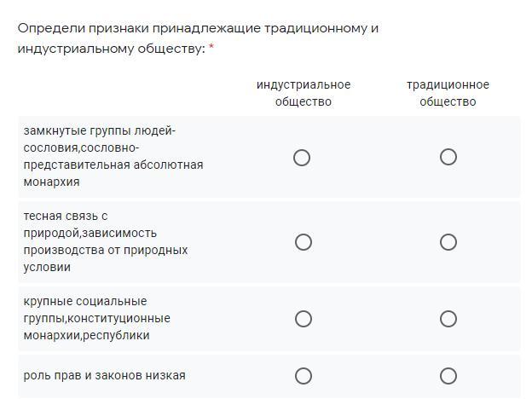Viewport: 532px width, 399px height.
Task: Click the 'роль прав и законов низкая' label
Action: pos(104,376)
